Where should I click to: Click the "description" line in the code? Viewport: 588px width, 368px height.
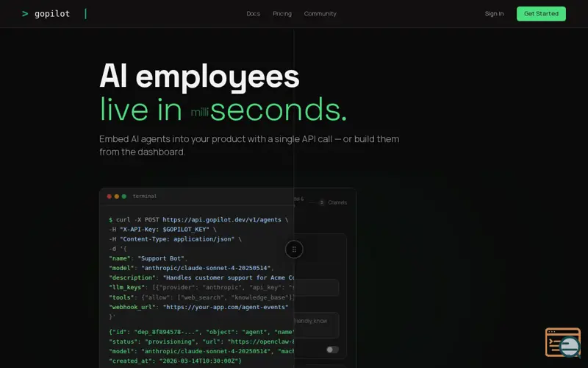(x=201, y=278)
